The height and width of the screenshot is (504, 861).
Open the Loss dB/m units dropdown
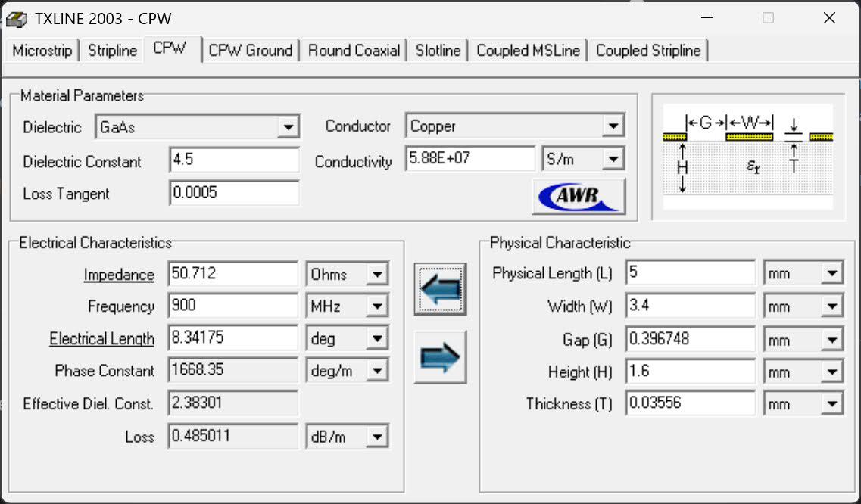click(377, 437)
